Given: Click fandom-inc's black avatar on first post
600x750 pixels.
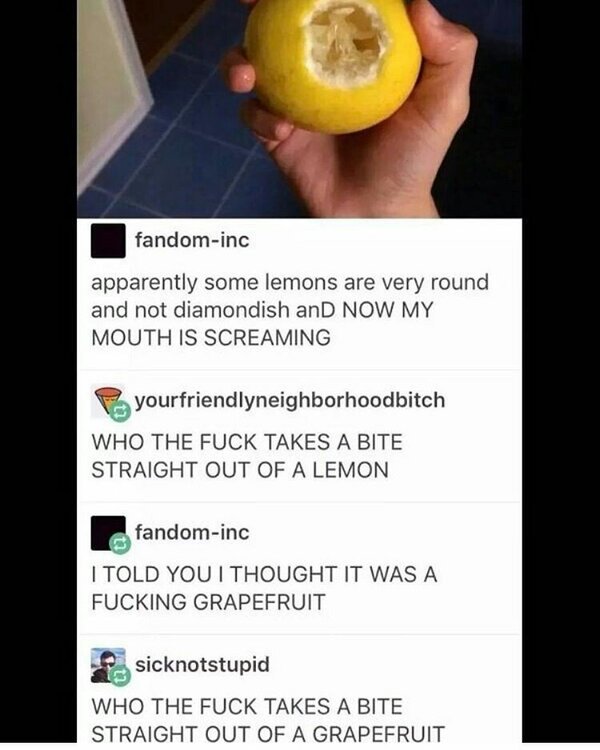Looking at the screenshot, I should (108, 241).
